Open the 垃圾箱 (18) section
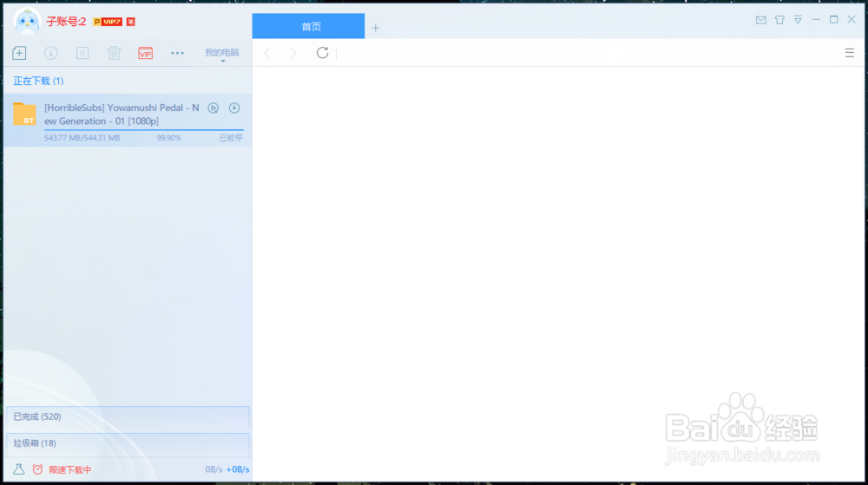Screen dimensions: 868x485 coord(128,443)
